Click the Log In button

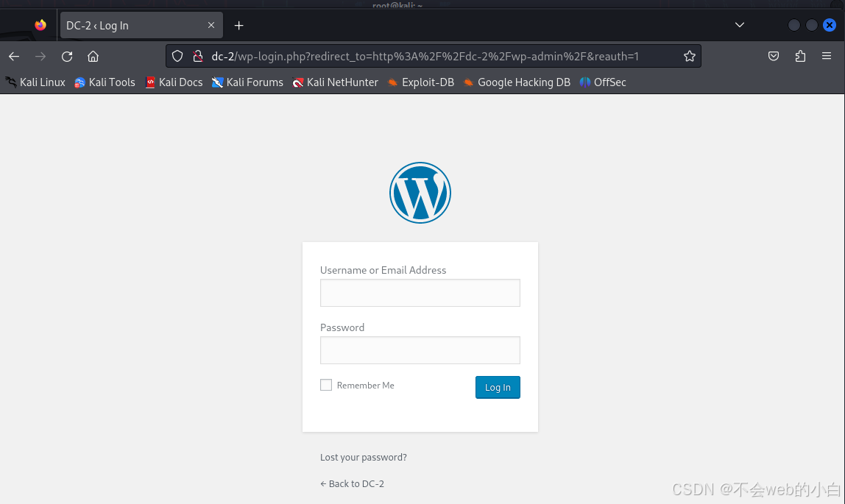498,387
